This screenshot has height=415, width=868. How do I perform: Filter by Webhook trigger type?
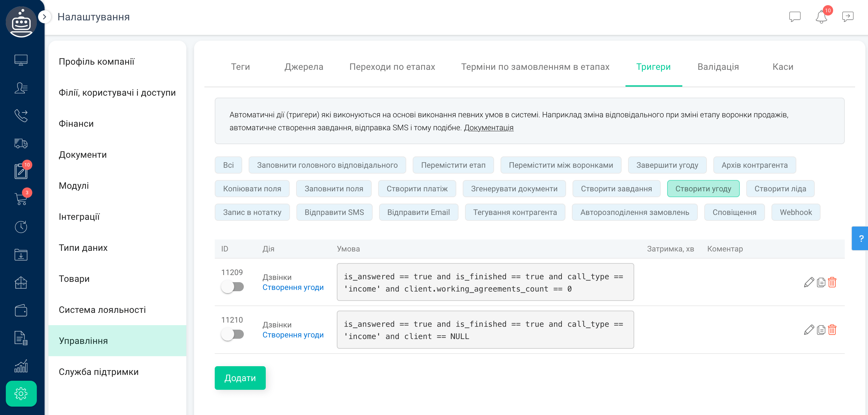coord(795,212)
